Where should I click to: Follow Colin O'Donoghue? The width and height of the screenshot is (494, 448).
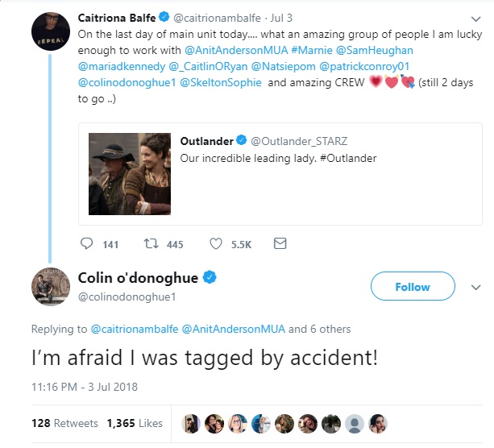412,287
